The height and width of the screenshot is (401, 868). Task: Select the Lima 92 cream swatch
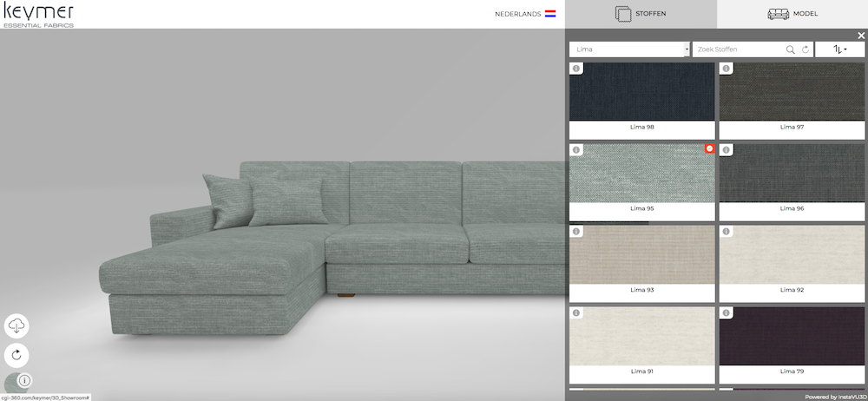click(792, 254)
